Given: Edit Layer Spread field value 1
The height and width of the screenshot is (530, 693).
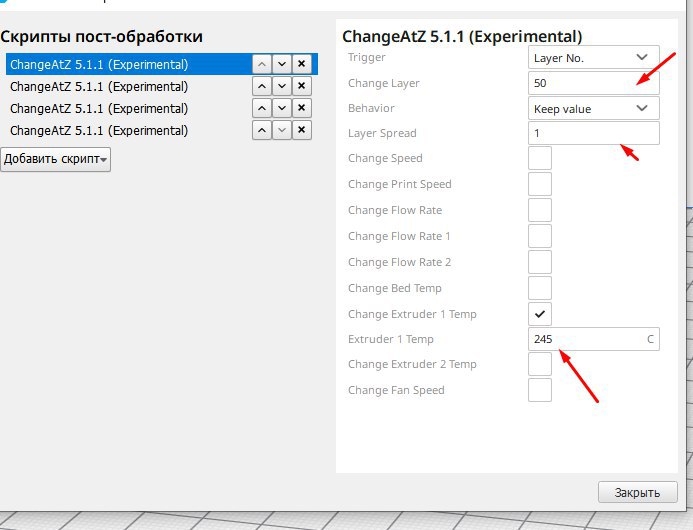Looking at the screenshot, I should pos(594,133).
